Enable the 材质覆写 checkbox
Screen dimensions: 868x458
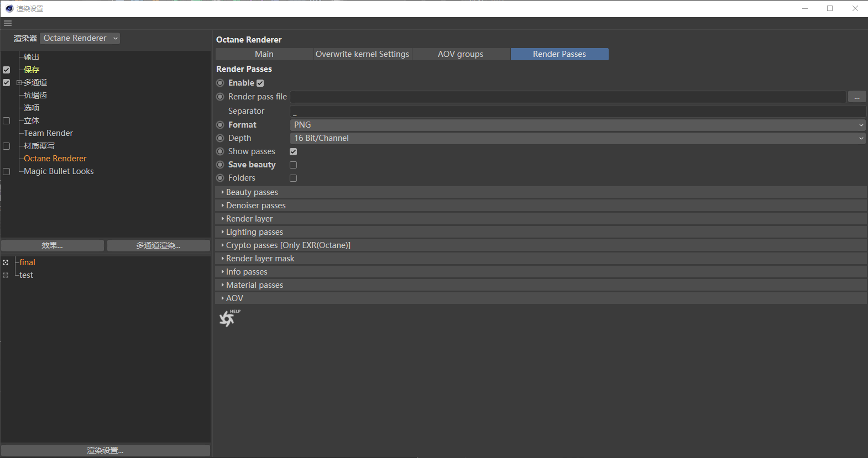click(7, 146)
